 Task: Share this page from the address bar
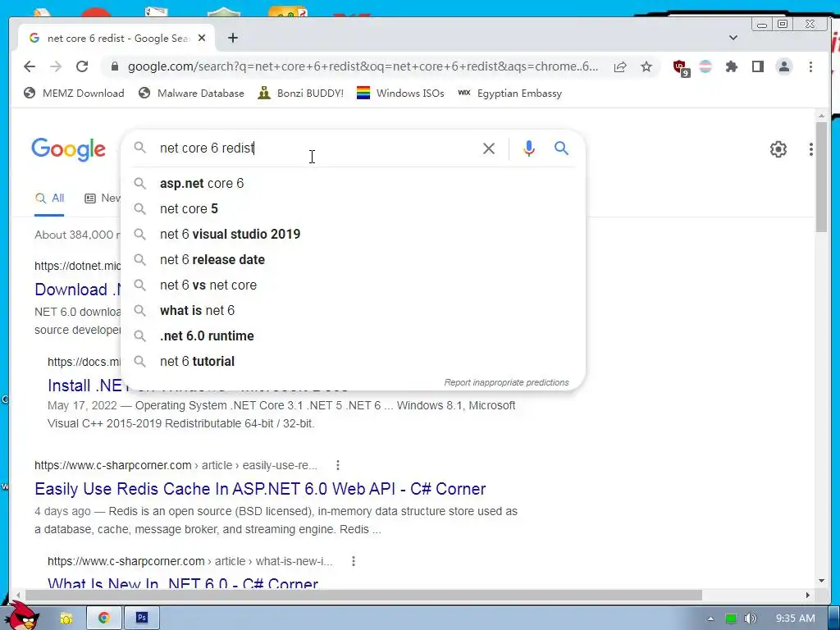pyautogui.click(x=620, y=66)
